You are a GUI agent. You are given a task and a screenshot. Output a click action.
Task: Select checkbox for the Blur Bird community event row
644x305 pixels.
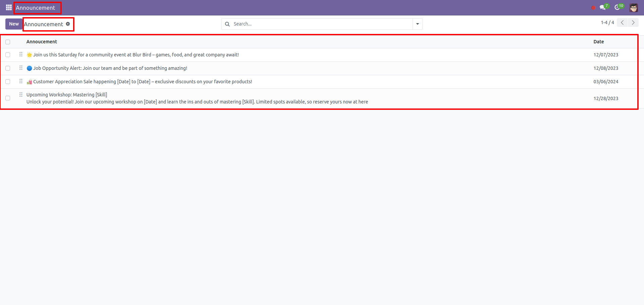tap(8, 55)
